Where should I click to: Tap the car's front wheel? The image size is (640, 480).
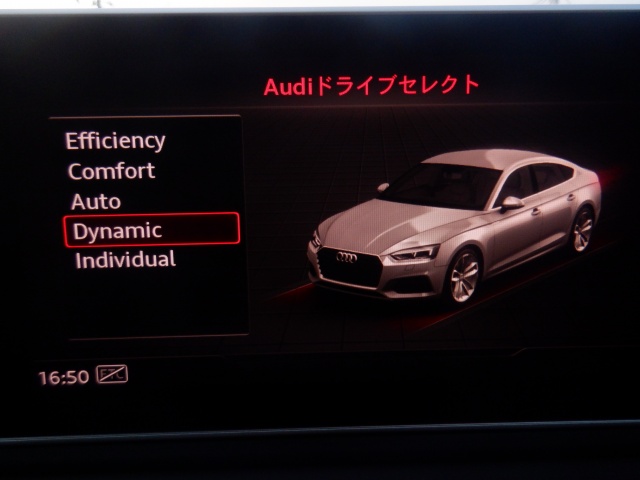(465, 276)
